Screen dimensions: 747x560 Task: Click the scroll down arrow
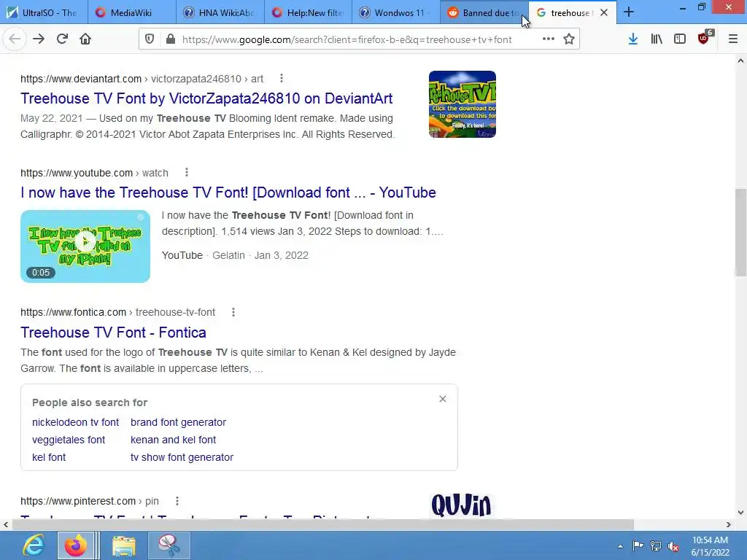(x=740, y=513)
